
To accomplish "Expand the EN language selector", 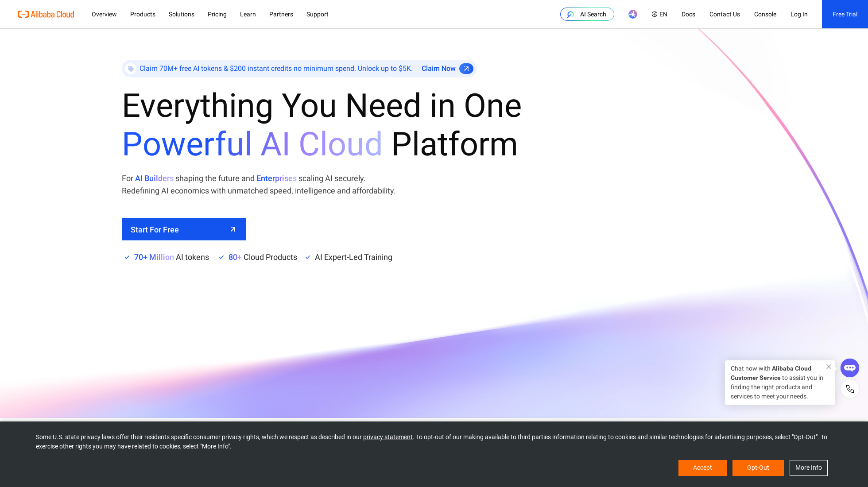I will pyautogui.click(x=659, y=14).
